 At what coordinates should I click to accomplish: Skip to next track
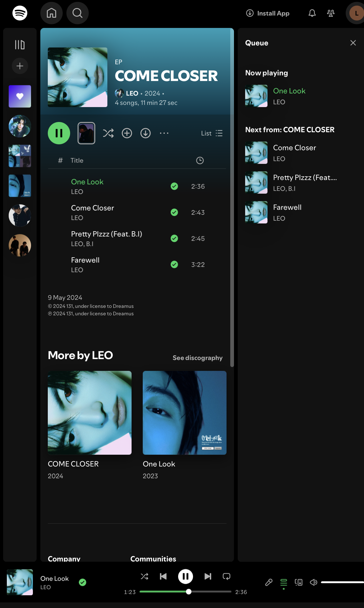point(208,576)
